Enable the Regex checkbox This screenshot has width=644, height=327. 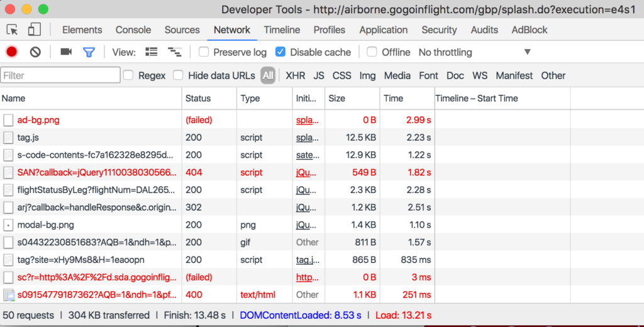(x=128, y=75)
